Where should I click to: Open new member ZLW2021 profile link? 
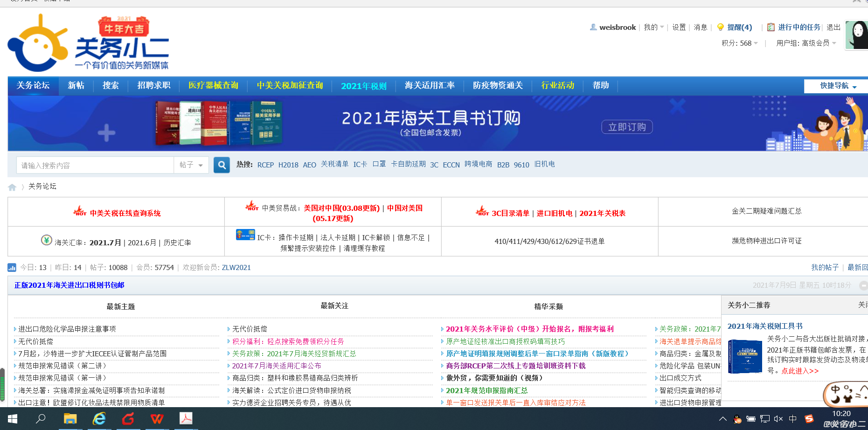coord(236,268)
